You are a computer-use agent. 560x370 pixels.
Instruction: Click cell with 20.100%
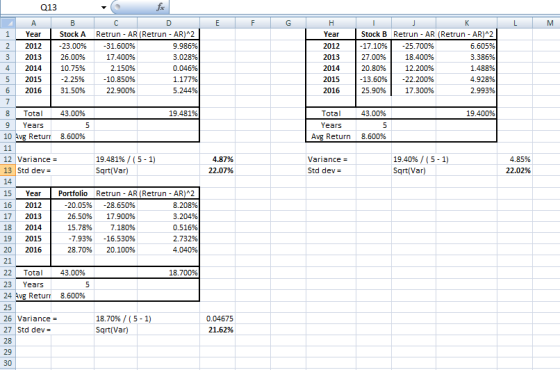pyautogui.click(x=116, y=250)
